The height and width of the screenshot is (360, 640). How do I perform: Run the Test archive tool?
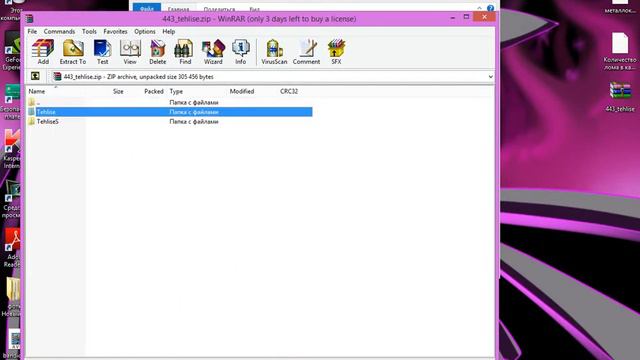tap(102, 52)
